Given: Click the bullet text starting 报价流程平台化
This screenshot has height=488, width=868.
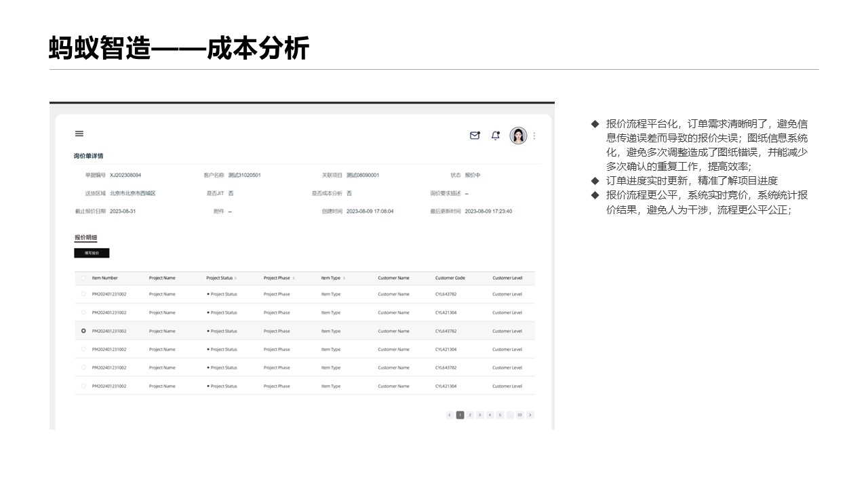Looking at the screenshot, I should coord(707,145).
